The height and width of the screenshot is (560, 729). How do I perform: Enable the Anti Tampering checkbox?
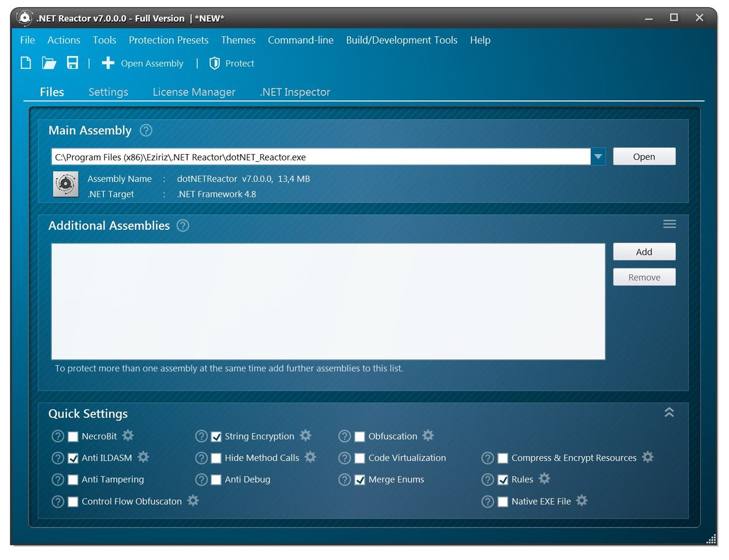(x=73, y=480)
